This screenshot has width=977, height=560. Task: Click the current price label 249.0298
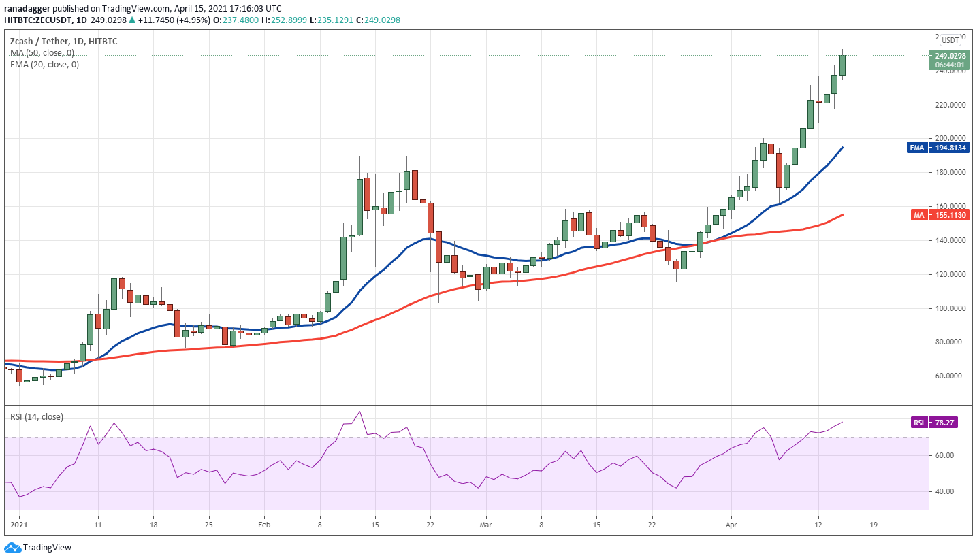(x=950, y=56)
